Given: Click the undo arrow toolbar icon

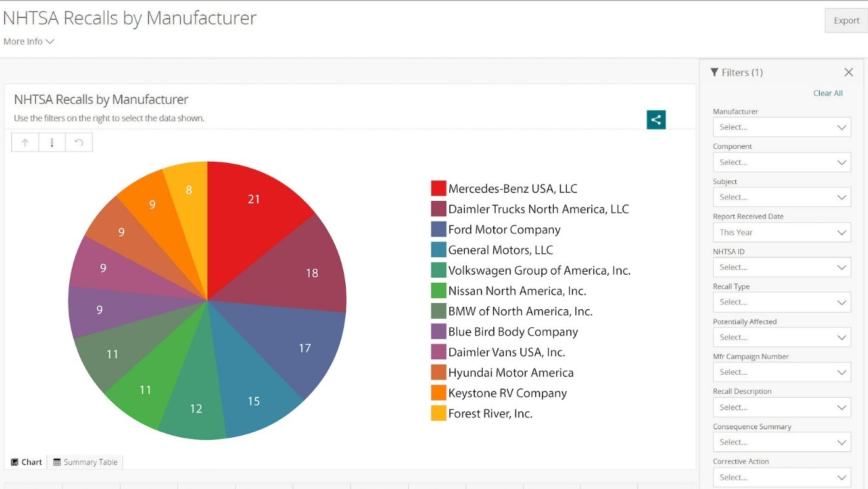Looking at the screenshot, I should [78, 143].
